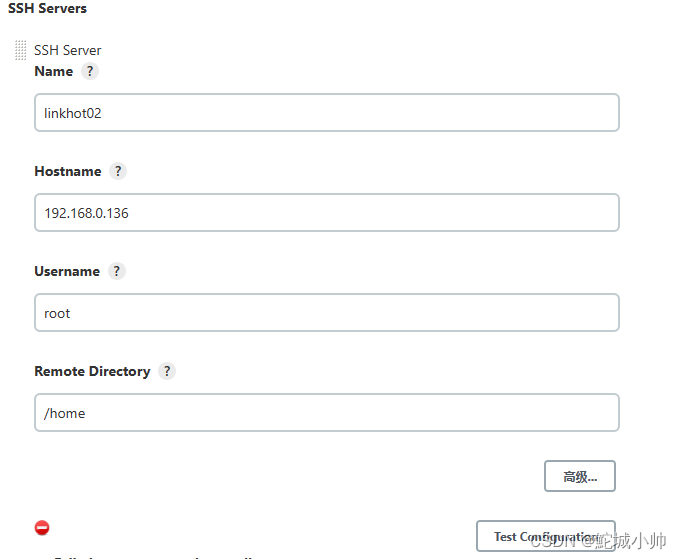The image size is (681, 559).
Task: Click the SSH Server section title
Action: (x=68, y=50)
